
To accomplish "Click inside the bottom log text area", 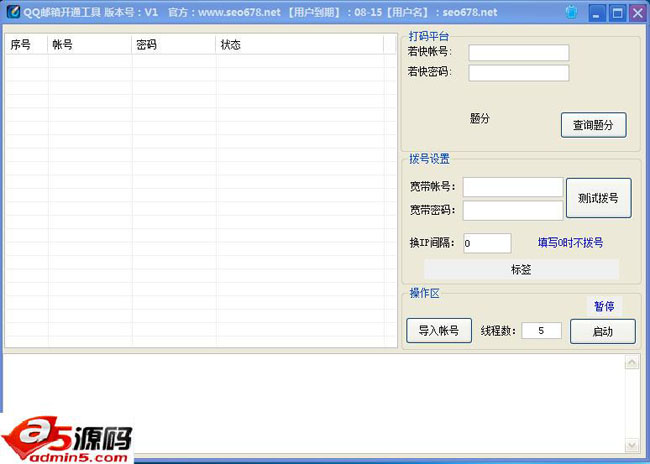I will (x=314, y=404).
